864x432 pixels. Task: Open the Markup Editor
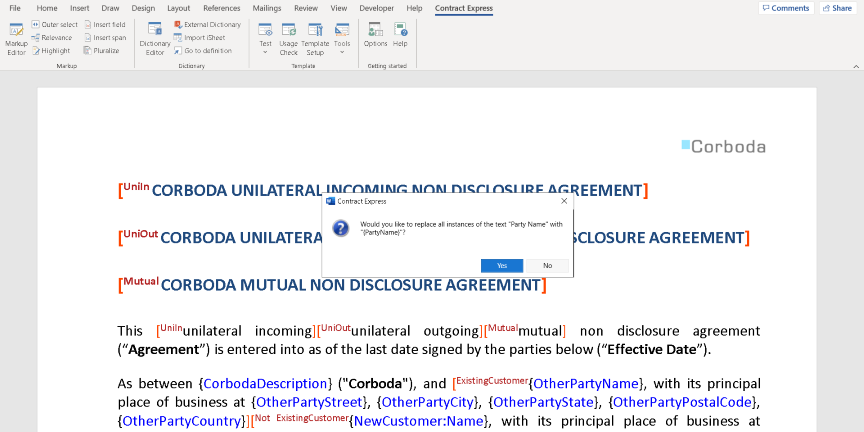(x=16, y=39)
